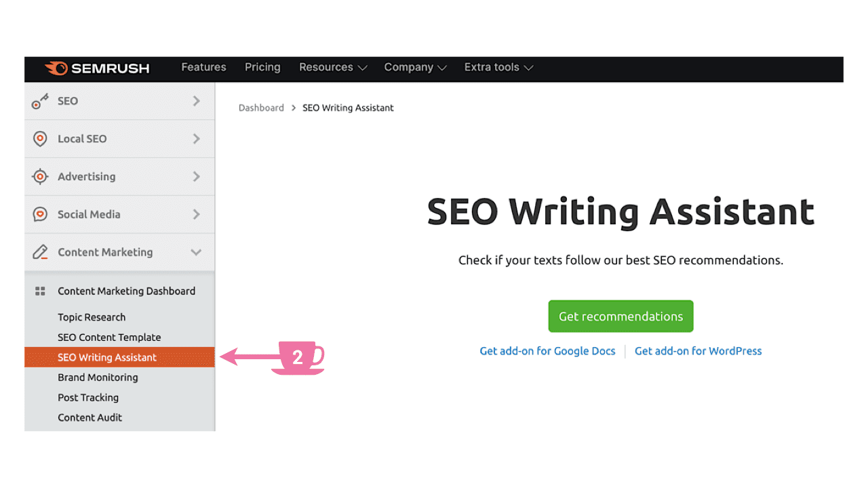Collapse the Content Marketing section
The image size is (868, 488).
197,251
